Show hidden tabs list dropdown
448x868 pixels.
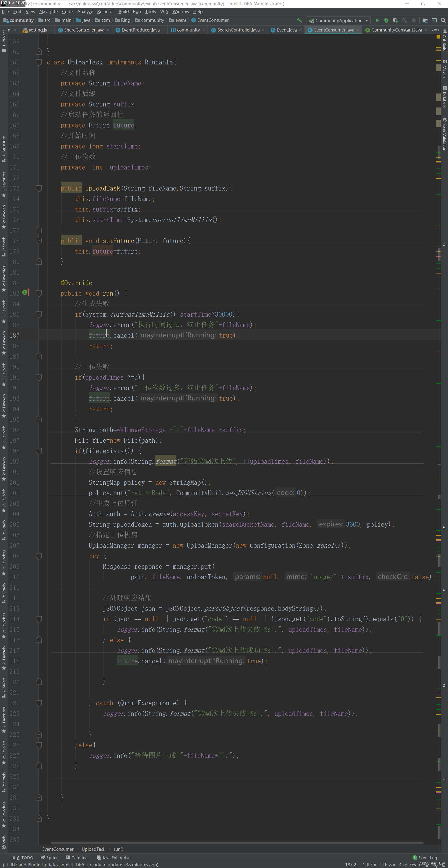tap(435, 30)
